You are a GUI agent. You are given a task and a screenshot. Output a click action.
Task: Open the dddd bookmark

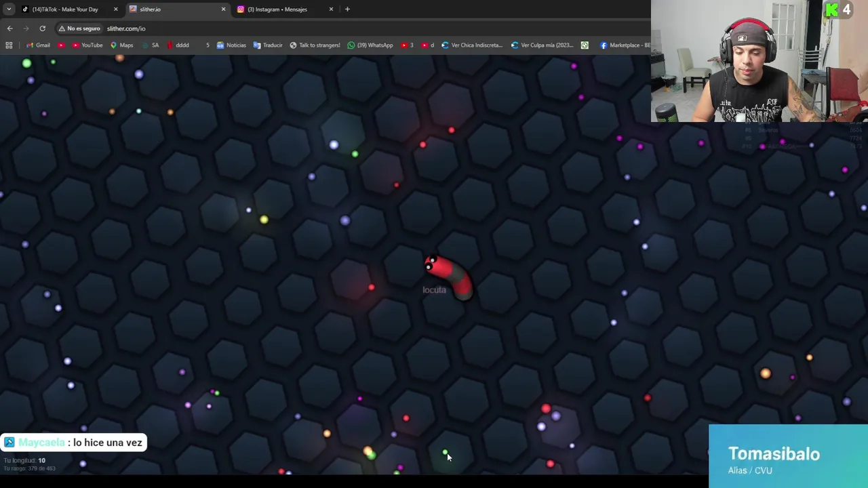[177, 45]
